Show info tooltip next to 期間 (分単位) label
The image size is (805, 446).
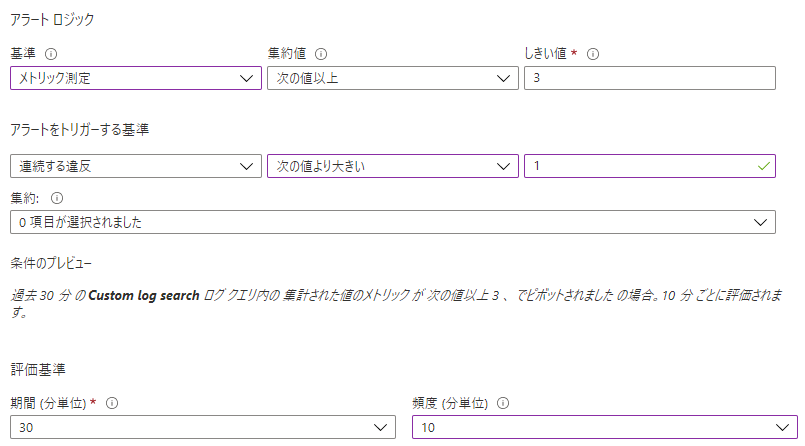click(112, 403)
